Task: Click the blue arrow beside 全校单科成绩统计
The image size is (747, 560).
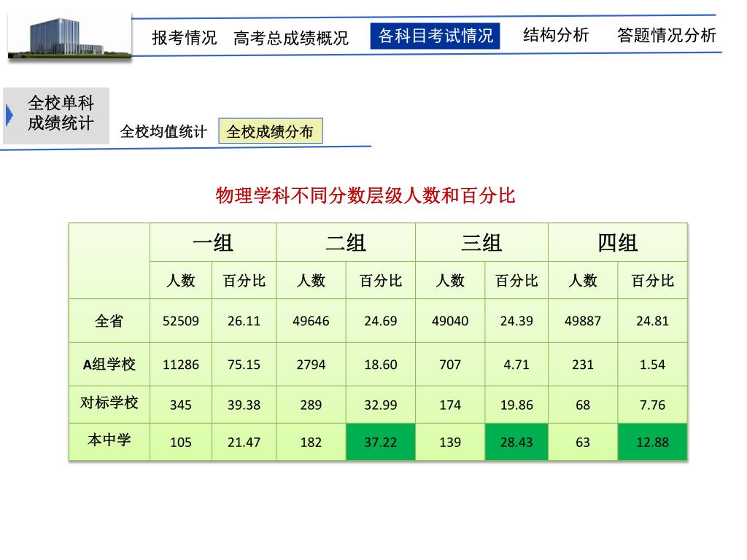Action: click(9, 115)
